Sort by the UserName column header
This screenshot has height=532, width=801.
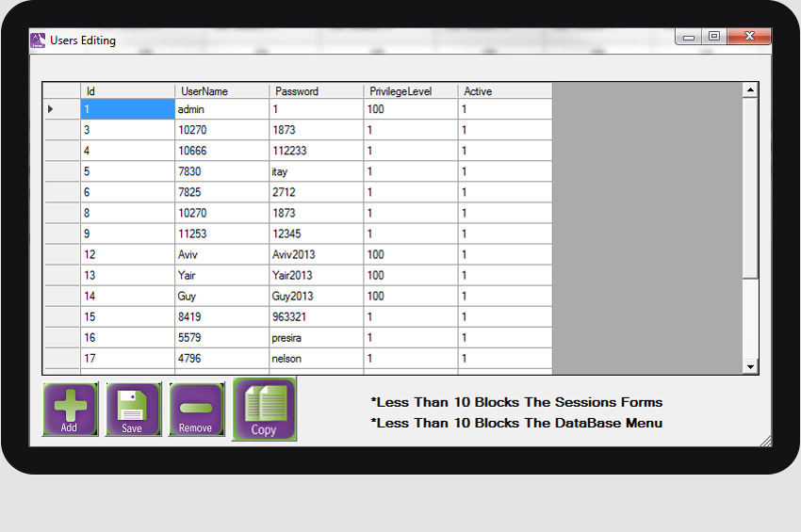click(221, 91)
